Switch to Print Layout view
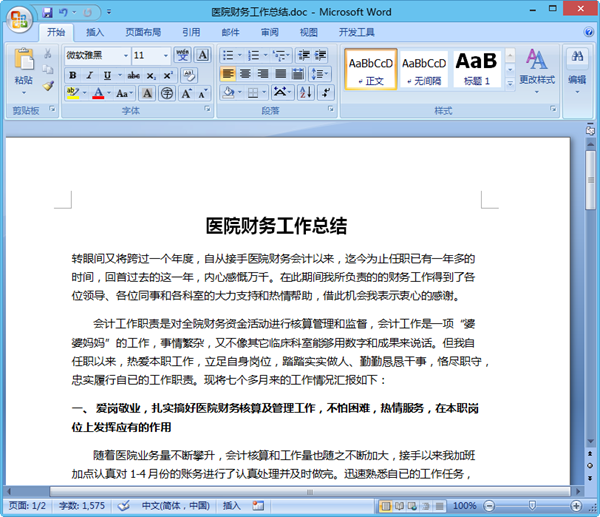This screenshot has height=517, width=600. 386,506
